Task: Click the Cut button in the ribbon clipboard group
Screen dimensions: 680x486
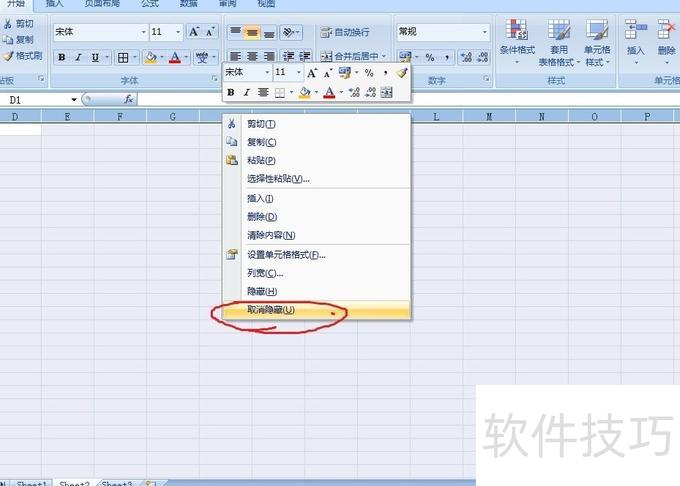Action: coord(18,23)
